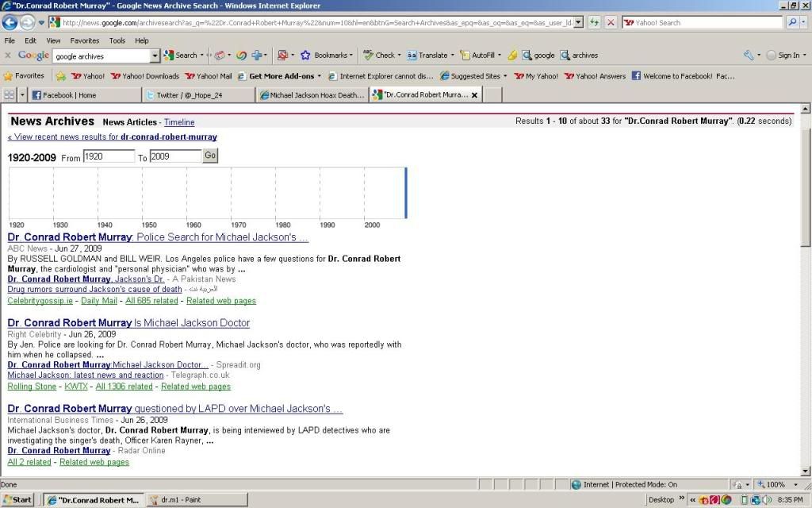Click the blue plus Share icon
The height and width of the screenshot is (508, 812).
click(x=257, y=55)
